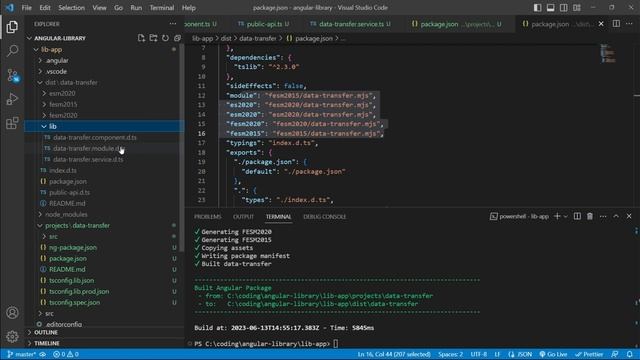Open the errors and warnings indicator

click(66, 354)
